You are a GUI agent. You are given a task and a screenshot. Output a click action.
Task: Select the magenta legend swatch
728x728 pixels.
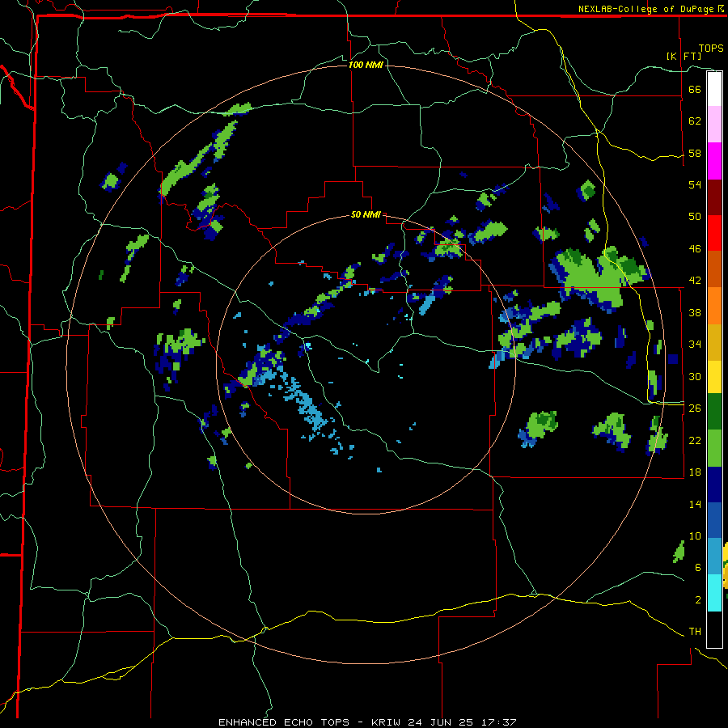(714, 161)
